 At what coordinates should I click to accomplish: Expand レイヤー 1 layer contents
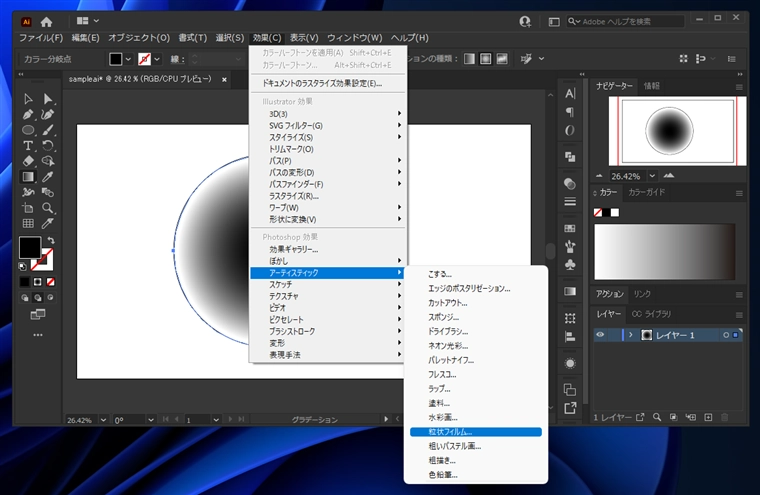[631, 335]
